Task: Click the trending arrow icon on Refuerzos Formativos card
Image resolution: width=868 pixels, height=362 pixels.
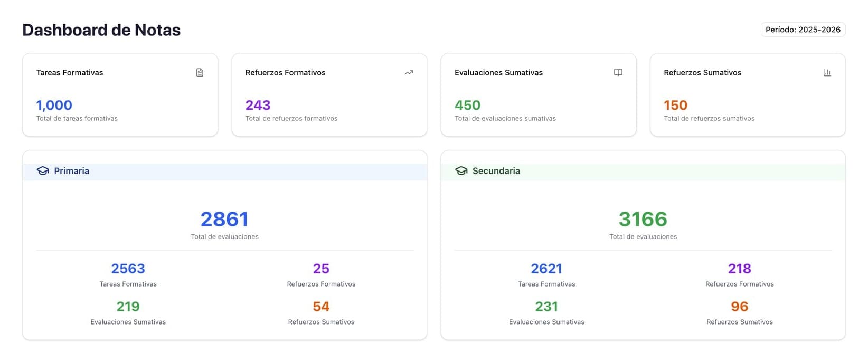Action: click(x=409, y=72)
